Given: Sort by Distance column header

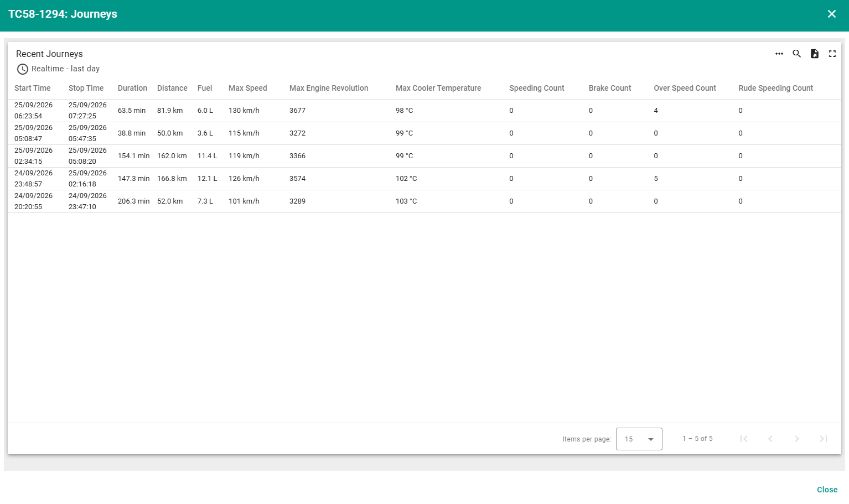Looking at the screenshot, I should [x=172, y=88].
